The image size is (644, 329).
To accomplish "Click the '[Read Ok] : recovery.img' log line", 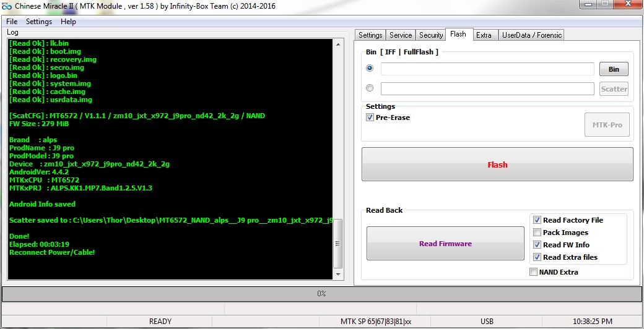I will [x=53, y=59].
